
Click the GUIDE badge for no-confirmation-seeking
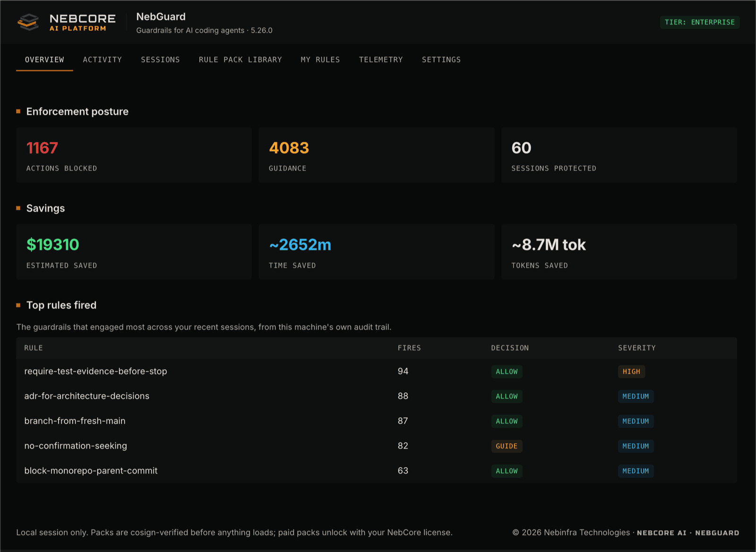[x=507, y=446]
